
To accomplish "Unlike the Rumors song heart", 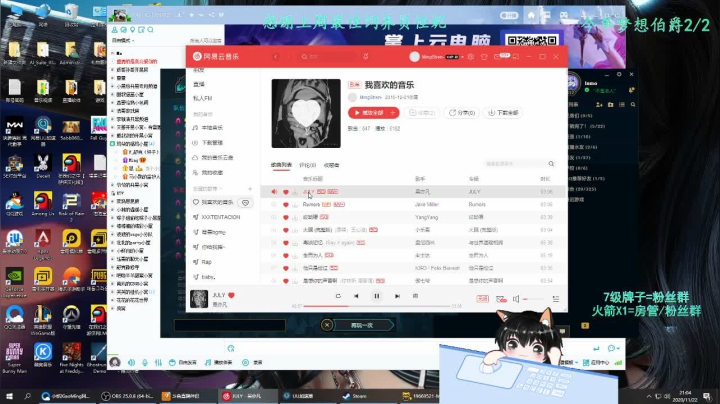I will pyautogui.click(x=286, y=205).
